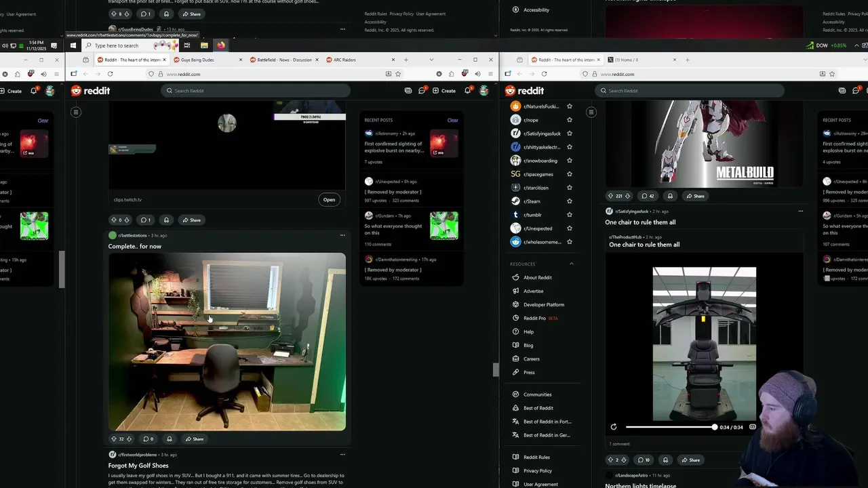Open notifications bell in middle window header
The width and height of the screenshot is (868, 488).
pyautogui.click(x=468, y=91)
